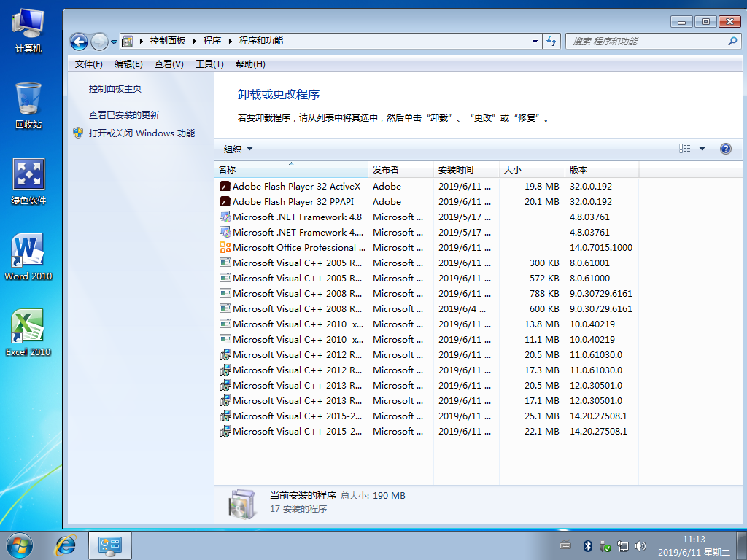
Task: Click the Control Panel icon in address bar
Action: [x=127, y=42]
